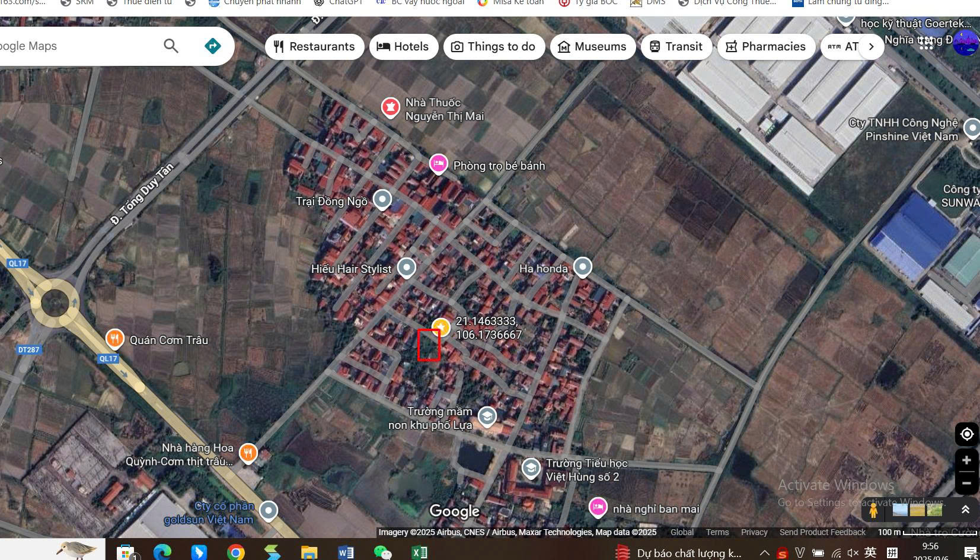Viewport: 980px width, 560px height.
Task: Open directions with the blue arrow icon
Action: point(212,46)
